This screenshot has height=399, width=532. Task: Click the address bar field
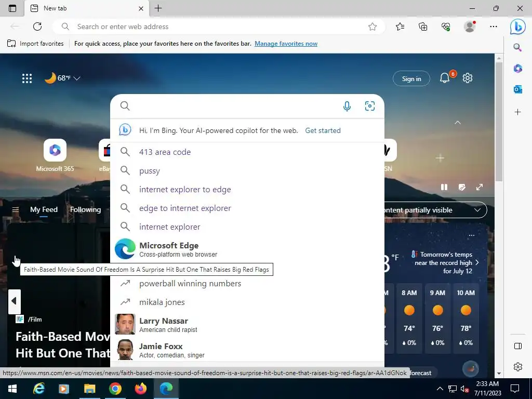click(219, 26)
